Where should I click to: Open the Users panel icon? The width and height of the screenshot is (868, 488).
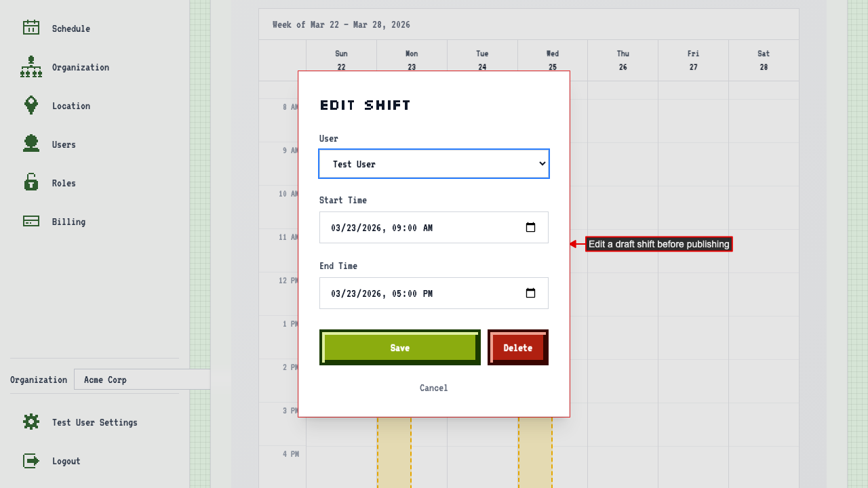point(31,144)
